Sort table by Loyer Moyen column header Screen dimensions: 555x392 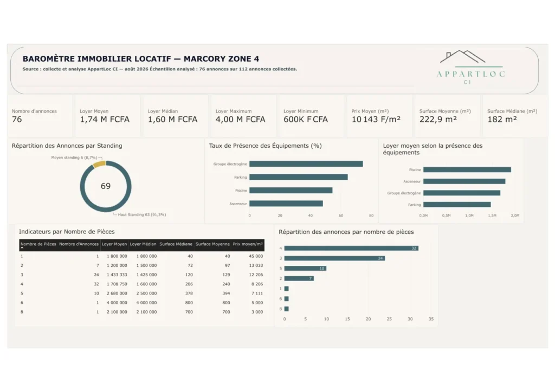114,245
